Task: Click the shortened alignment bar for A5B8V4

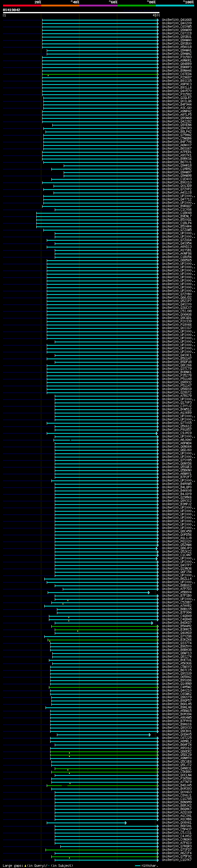Action: [99, 593]
